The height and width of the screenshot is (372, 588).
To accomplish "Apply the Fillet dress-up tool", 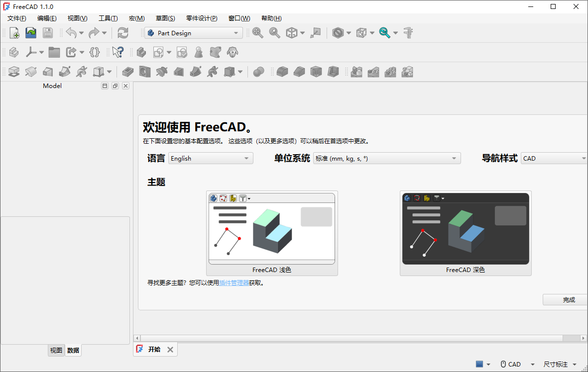I will click(282, 72).
